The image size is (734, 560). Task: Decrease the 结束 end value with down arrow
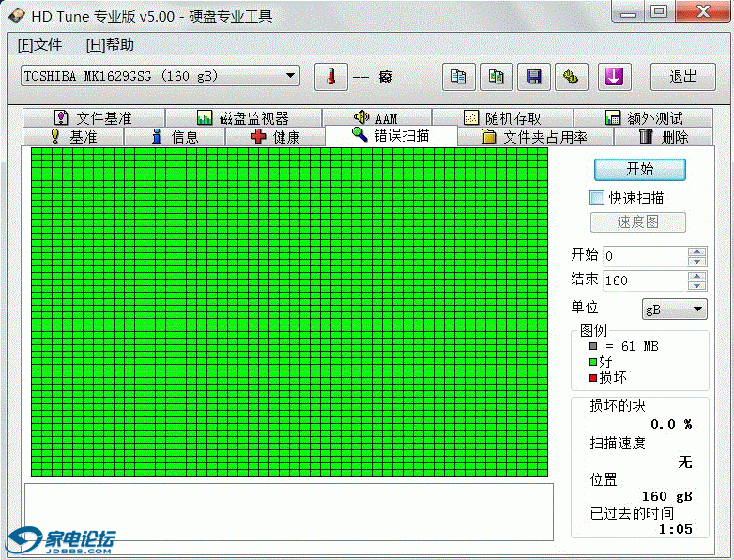click(x=696, y=285)
